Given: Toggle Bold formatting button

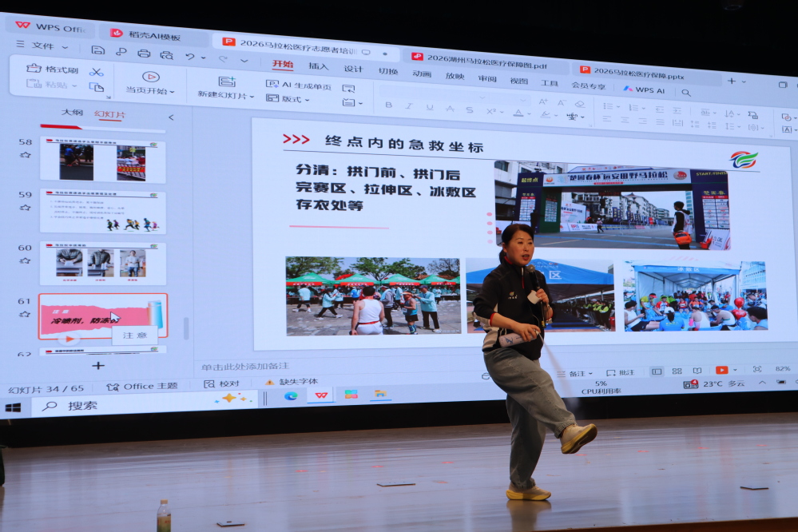Looking at the screenshot, I should coord(388,105).
